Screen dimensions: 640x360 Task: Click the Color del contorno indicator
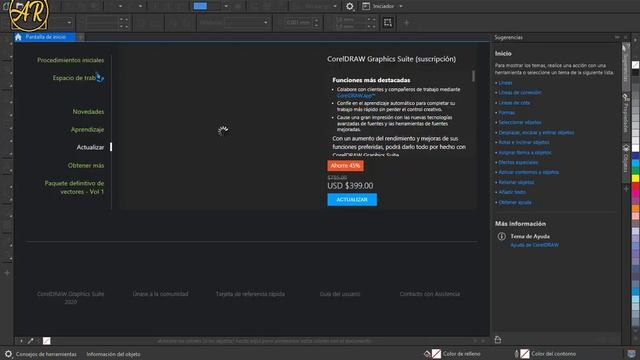coord(546,354)
